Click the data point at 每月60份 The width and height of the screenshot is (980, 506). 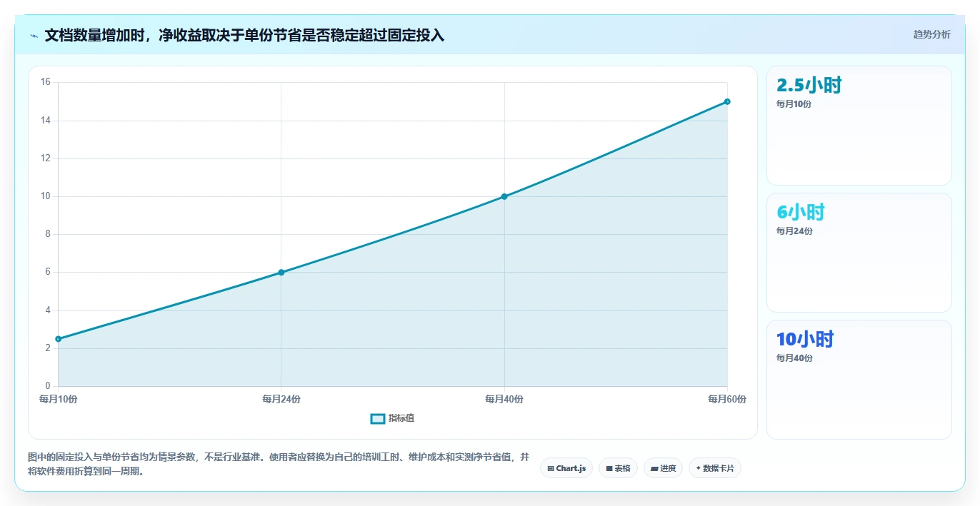tap(727, 101)
